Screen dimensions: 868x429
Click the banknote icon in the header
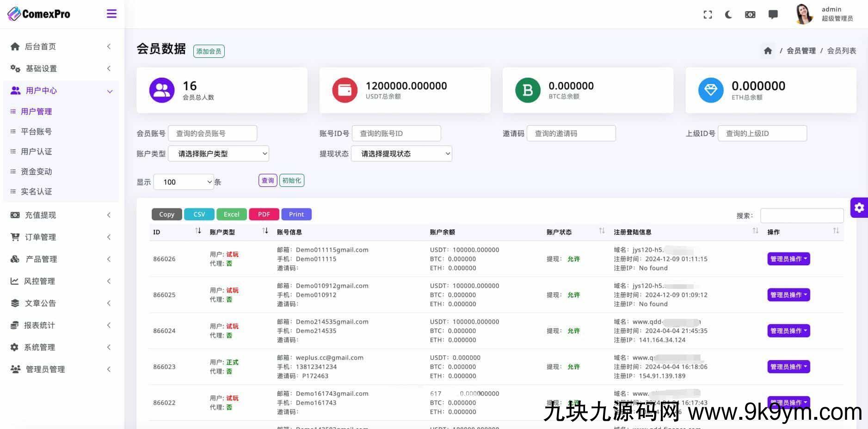pos(750,15)
